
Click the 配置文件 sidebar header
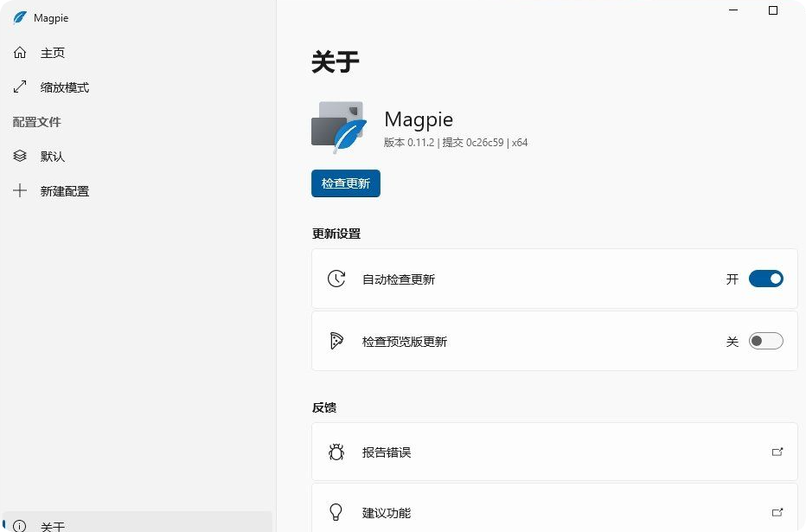[36, 122]
